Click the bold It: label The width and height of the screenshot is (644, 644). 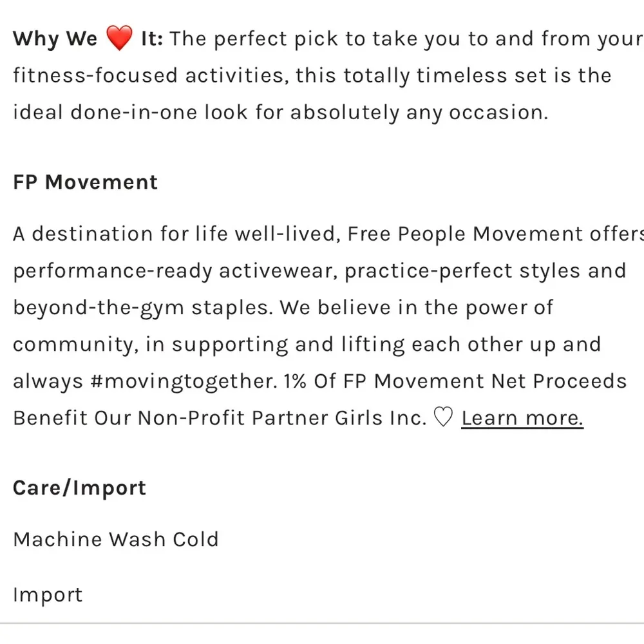click(x=152, y=39)
